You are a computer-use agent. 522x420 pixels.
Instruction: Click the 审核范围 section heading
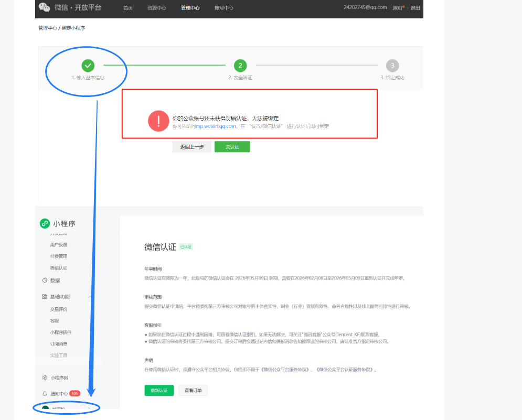coord(153,297)
